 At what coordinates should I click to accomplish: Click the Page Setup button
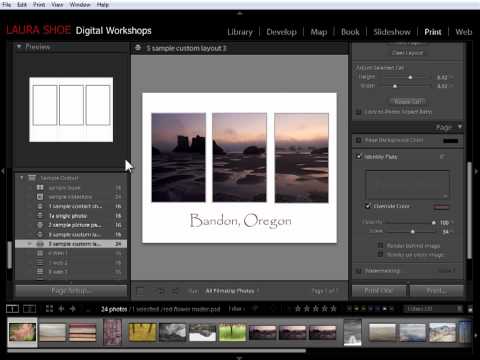point(71,291)
